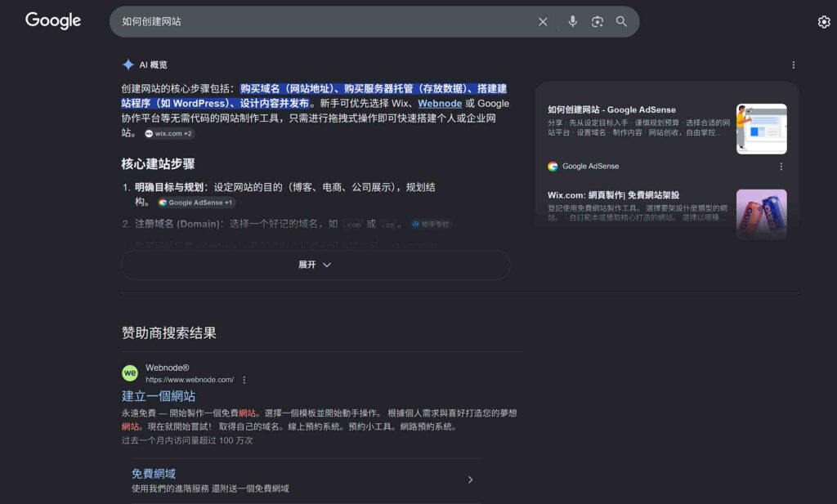Screen dimensions: 837x504
Task: Click the 核心建站步骤 heading
Action: (x=158, y=163)
